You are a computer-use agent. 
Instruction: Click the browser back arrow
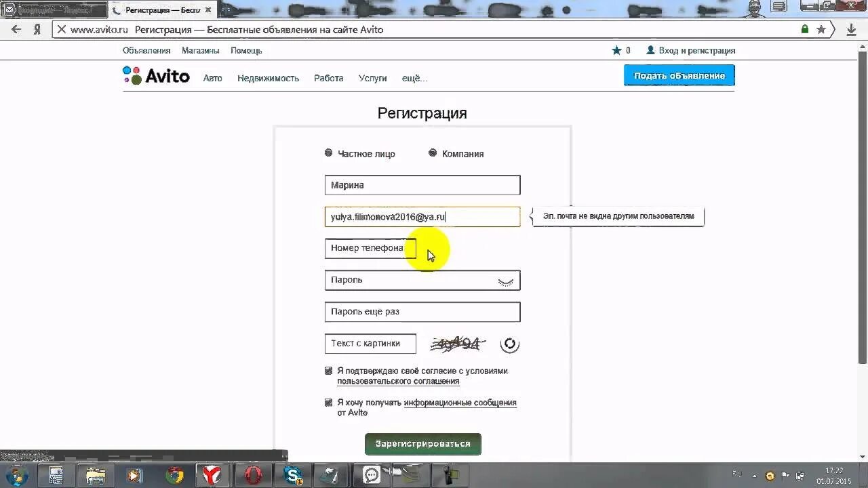[x=17, y=30]
